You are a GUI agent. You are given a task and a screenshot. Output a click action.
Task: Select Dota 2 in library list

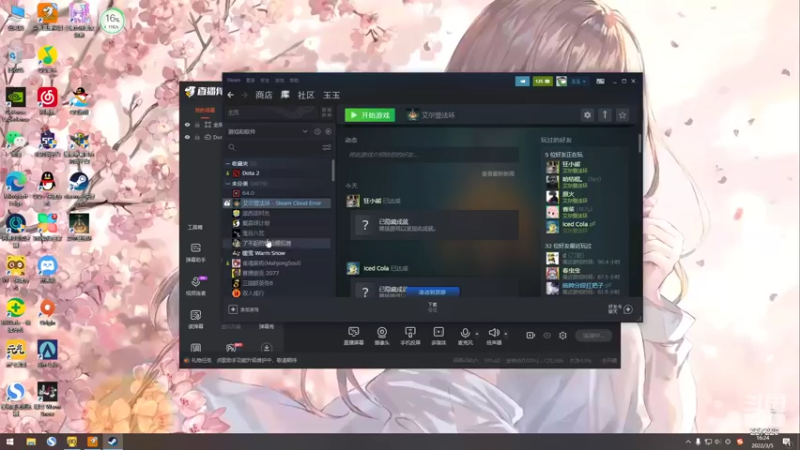click(250, 173)
